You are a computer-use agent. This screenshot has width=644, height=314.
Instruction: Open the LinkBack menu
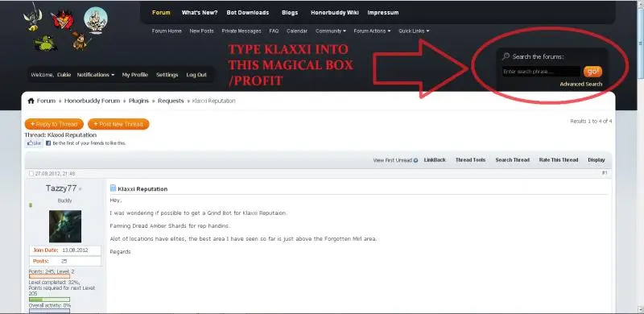click(x=435, y=160)
